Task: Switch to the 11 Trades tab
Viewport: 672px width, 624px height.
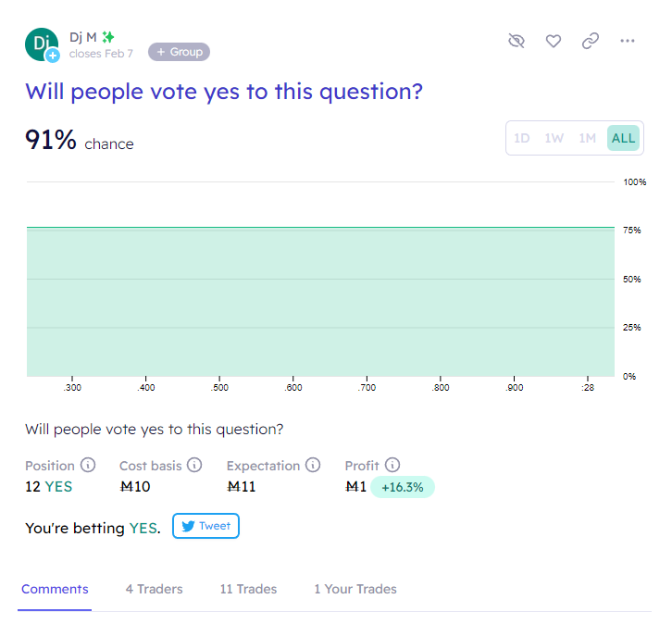Action: click(249, 589)
